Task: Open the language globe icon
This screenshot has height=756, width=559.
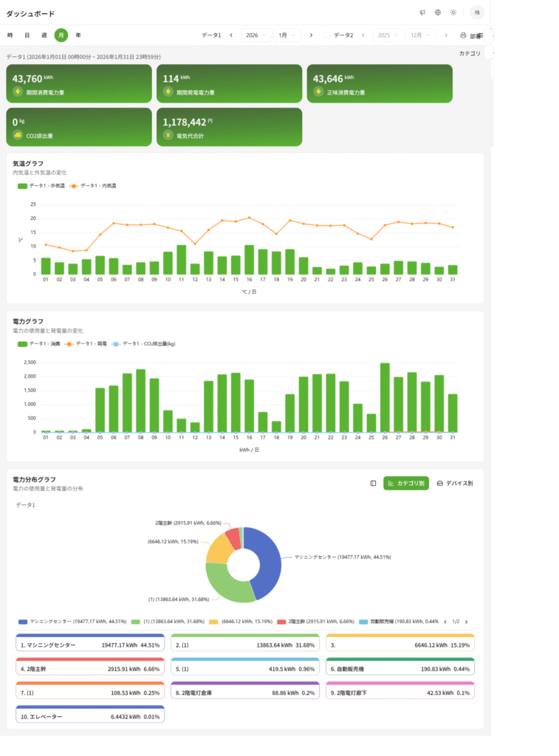Action: [438, 13]
